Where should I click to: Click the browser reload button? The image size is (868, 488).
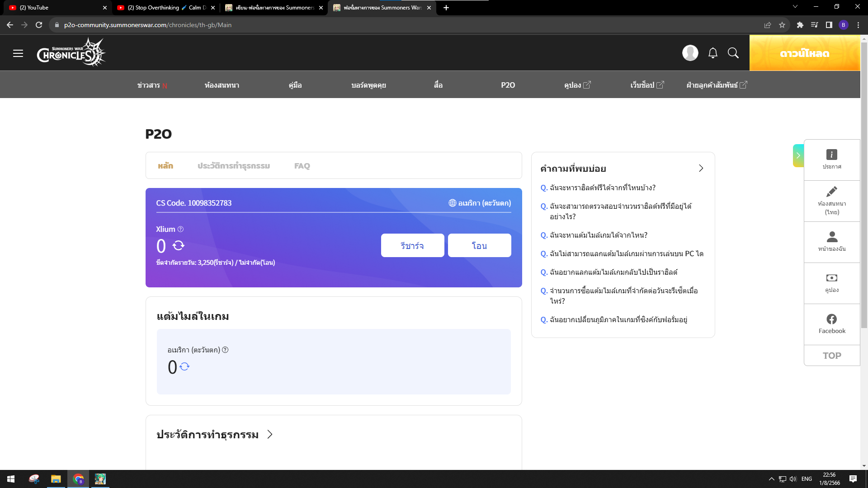point(39,25)
